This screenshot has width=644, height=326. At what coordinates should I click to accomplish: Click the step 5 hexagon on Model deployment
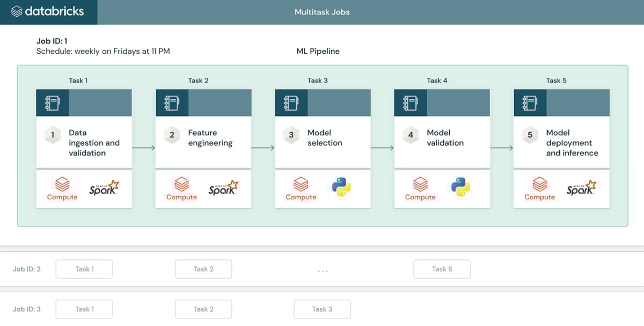[530, 135]
